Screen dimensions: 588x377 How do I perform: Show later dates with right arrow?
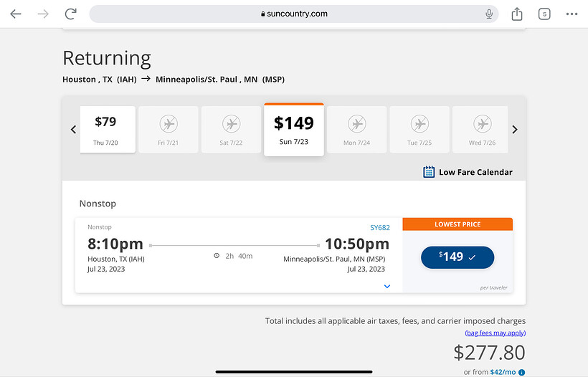[514, 130]
